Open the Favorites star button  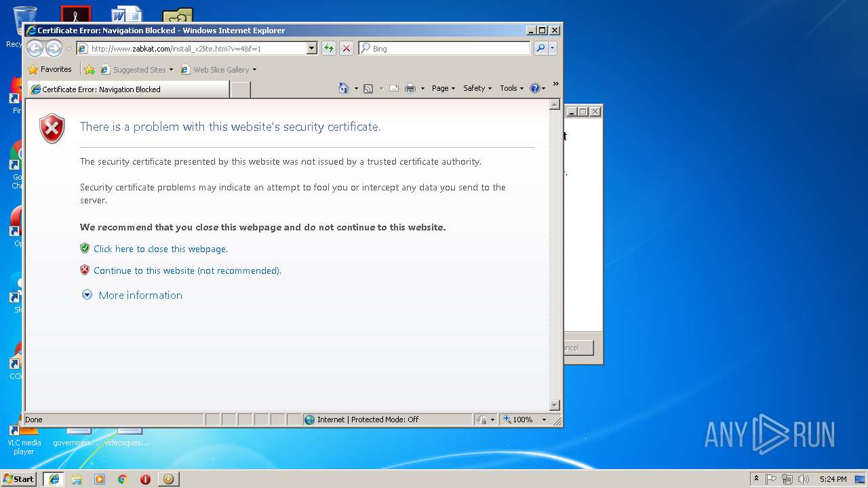(50, 69)
